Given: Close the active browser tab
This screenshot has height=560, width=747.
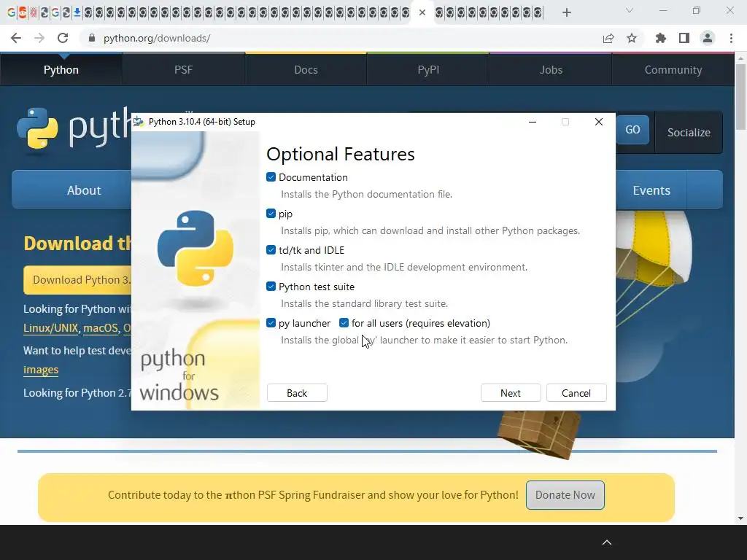Looking at the screenshot, I should [422, 12].
